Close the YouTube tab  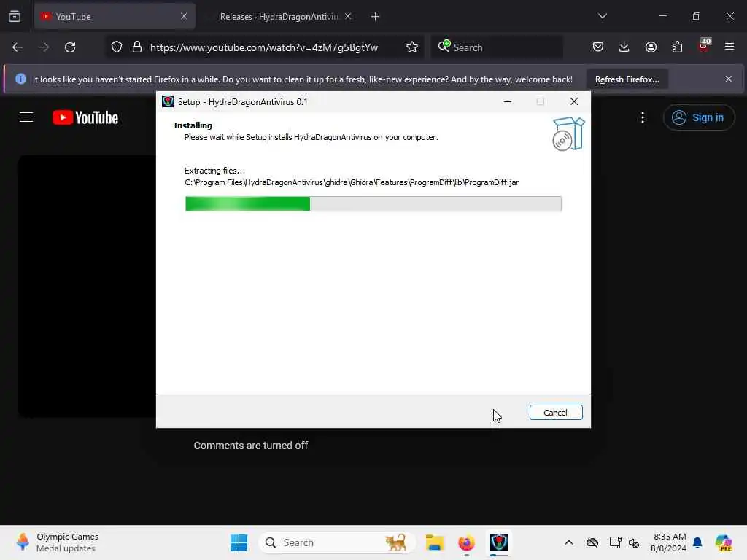(x=183, y=17)
